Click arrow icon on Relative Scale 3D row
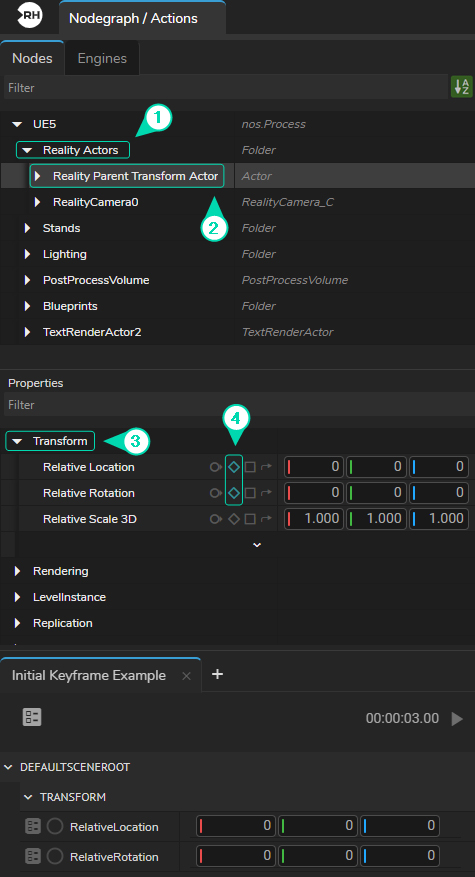475x877 pixels. coord(266,519)
